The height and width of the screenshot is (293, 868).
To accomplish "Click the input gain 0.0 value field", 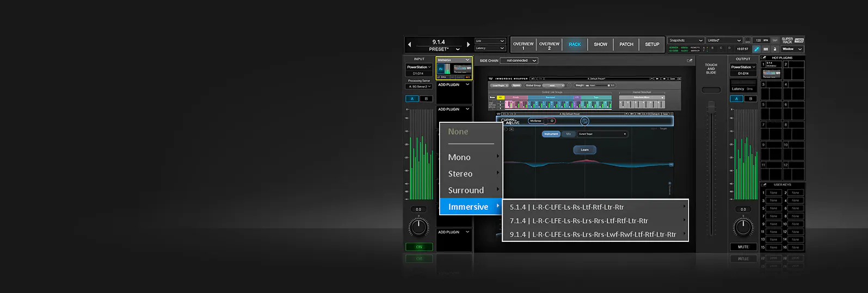I will [418, 209].
